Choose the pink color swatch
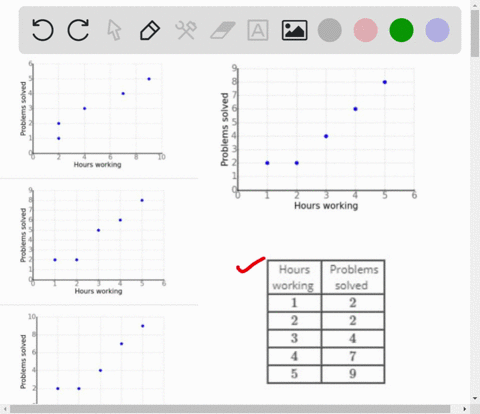 tap(366, 30)
